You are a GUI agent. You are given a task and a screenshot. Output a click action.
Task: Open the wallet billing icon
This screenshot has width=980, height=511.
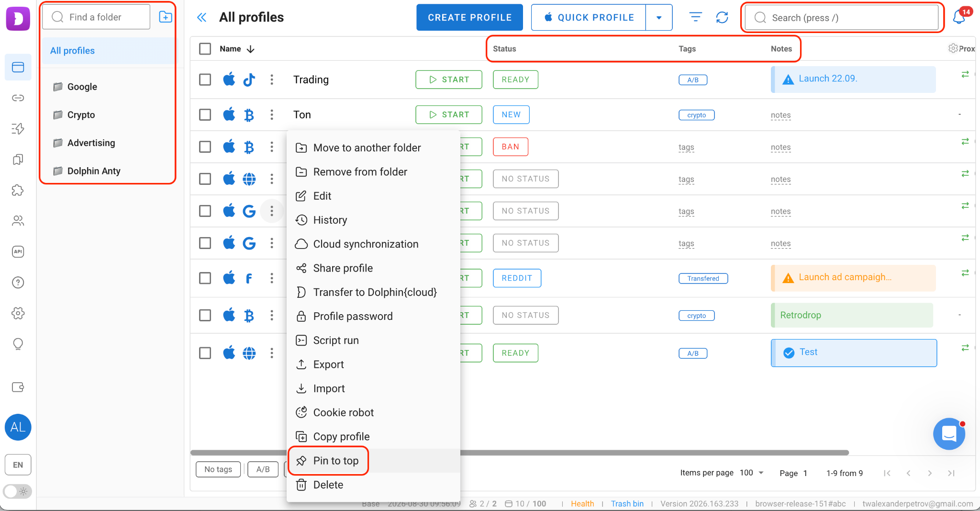tap(18, 387)
